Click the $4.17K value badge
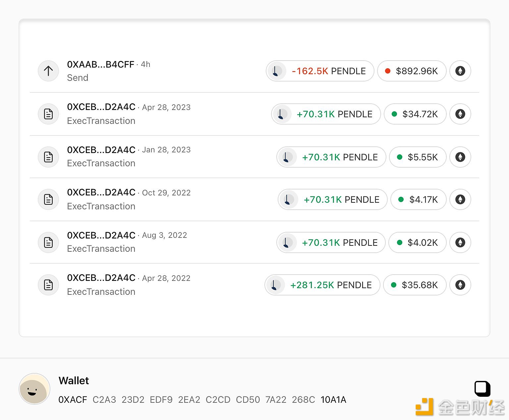This screenshot has width=509, height=420. click(418, 199)
